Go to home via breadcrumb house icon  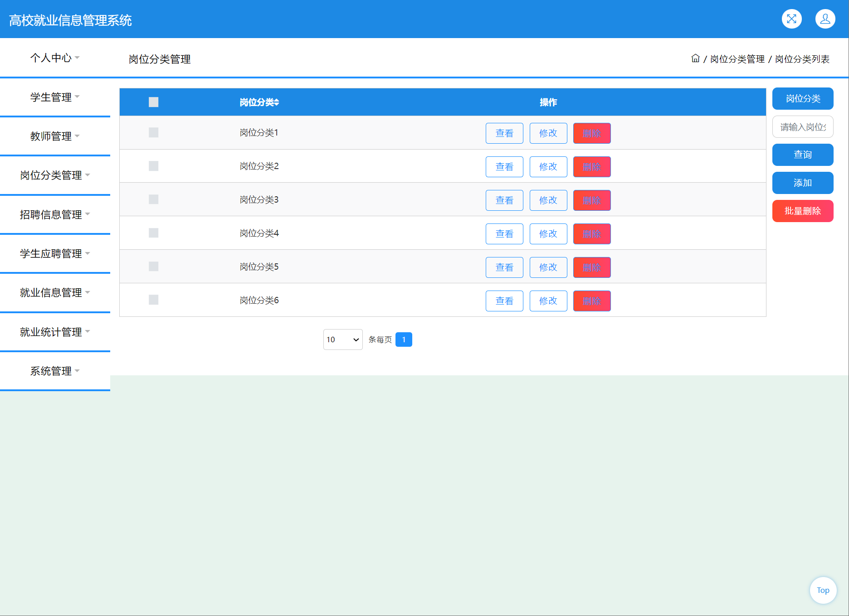point(695,58)
